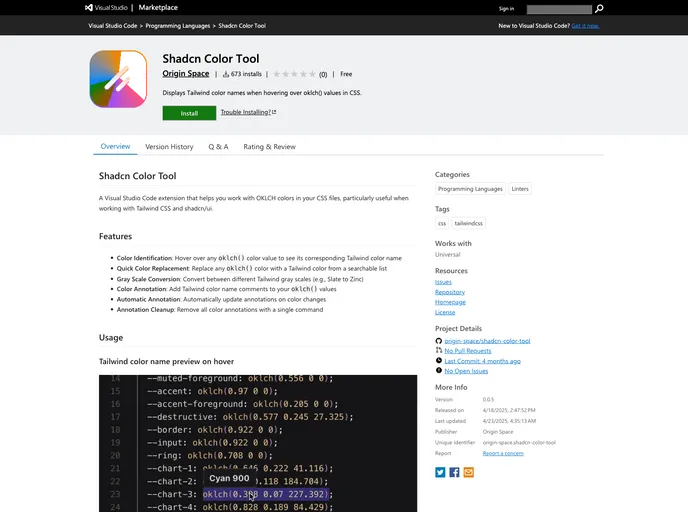Click the Linters category tag
Image resolution: width=688 pixels, height=512 pixels.
pyautogui.click(x=520, y=189)
